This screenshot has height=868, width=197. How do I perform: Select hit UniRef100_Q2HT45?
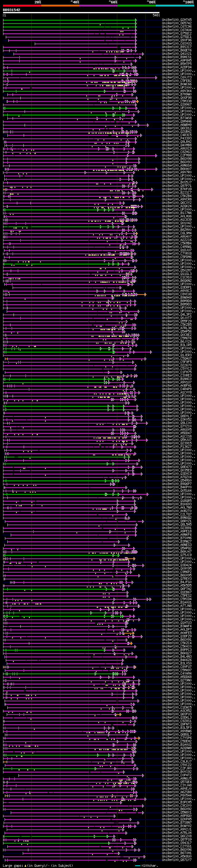pos(177,20)
